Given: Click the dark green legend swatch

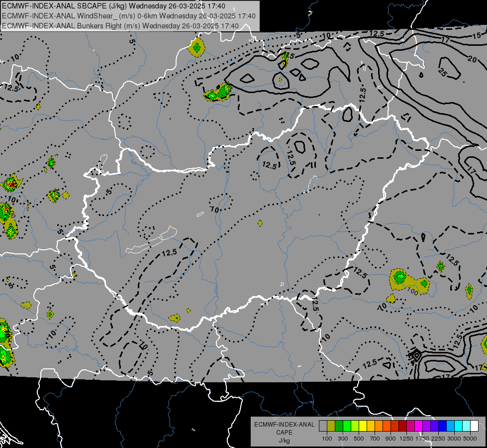Looking at the screenshot, I should (x=339, y=426).
